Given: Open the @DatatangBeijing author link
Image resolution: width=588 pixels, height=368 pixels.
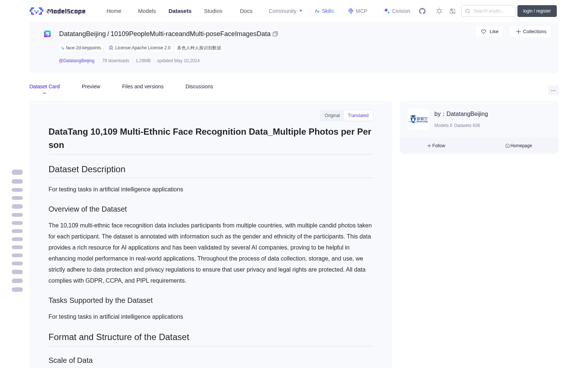Looking at the screenshot, I should coord(76,61).
